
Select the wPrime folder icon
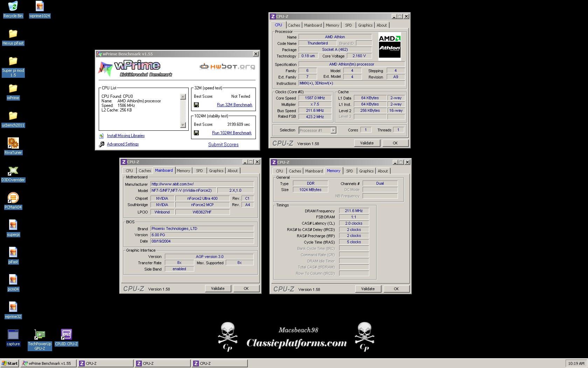click(x=13, y=89)
